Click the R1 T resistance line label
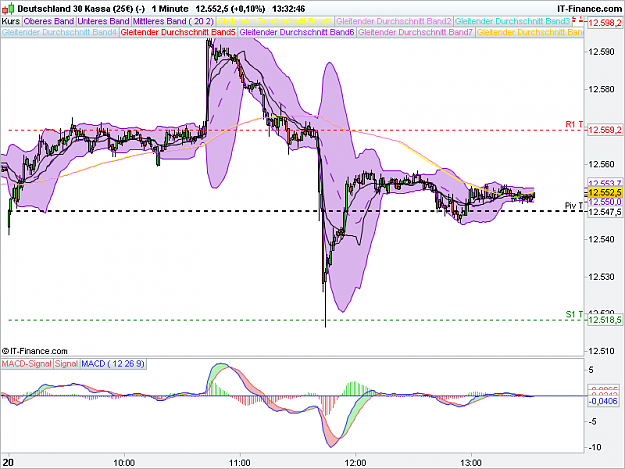This screenshot has width=625, height=469. (x=574, y=125)
